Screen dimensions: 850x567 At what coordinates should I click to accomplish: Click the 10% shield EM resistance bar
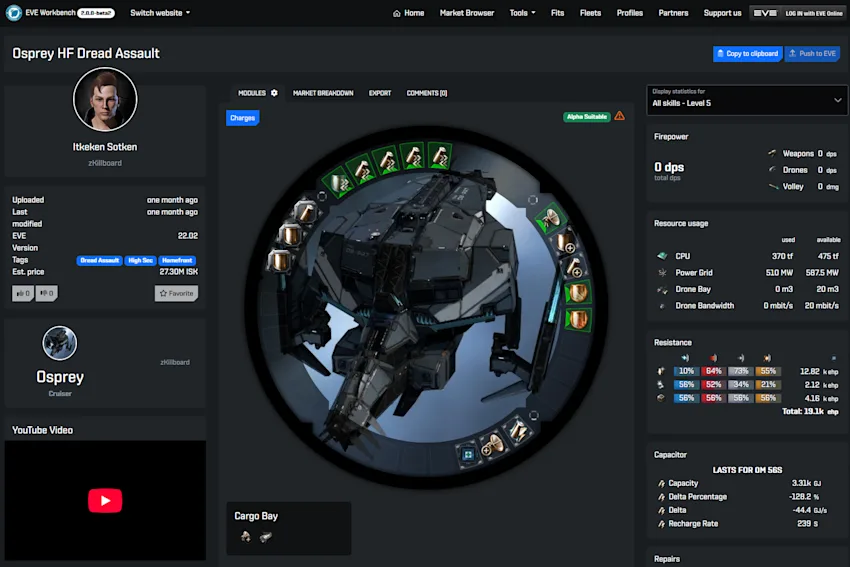[x=686, y=371]
